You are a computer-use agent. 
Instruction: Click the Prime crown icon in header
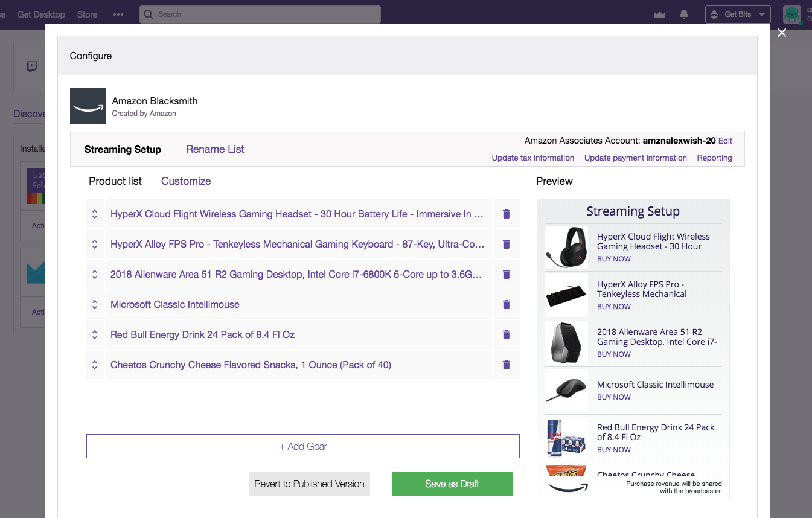pos(660,14)
